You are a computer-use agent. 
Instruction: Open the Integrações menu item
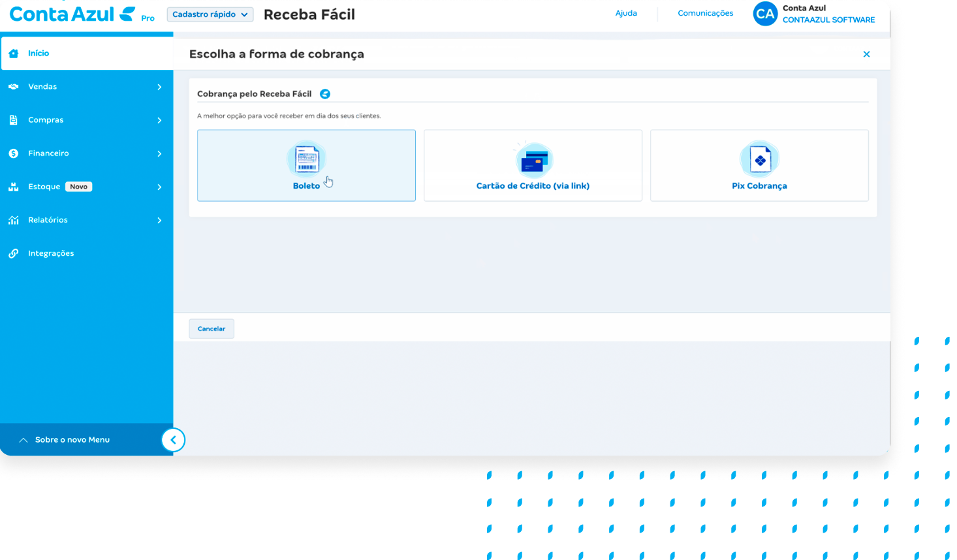(x=87, y=253)
